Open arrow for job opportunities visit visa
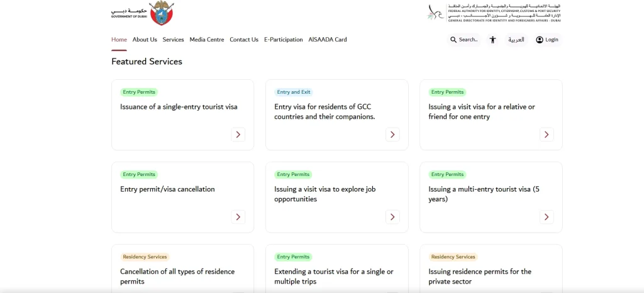 tap(392, 217)
